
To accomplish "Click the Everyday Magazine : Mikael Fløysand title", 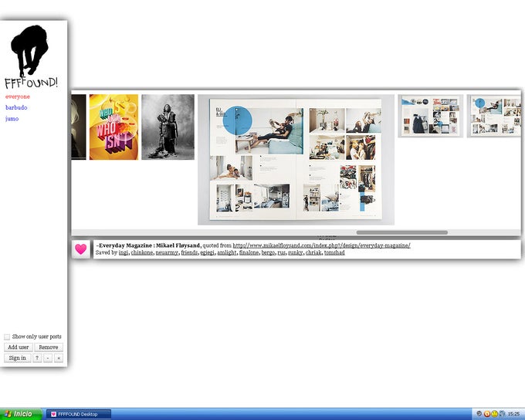I will [148, 246].
